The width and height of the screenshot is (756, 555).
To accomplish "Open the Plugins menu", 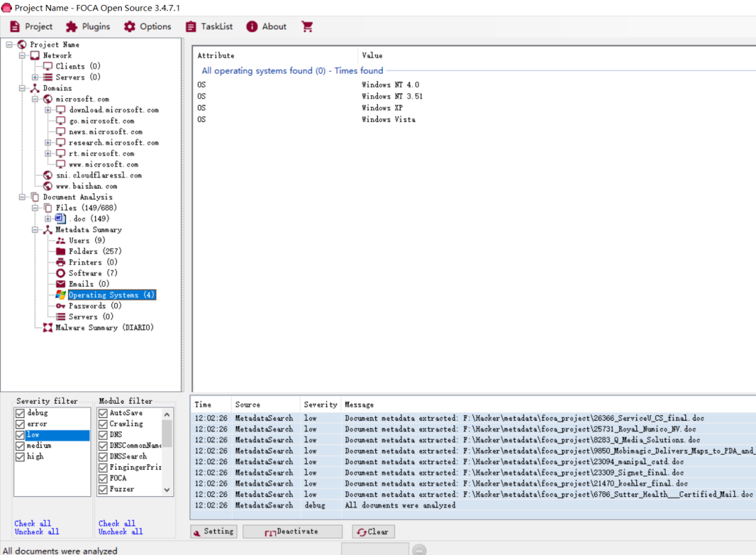I will [x=88, y=27].
